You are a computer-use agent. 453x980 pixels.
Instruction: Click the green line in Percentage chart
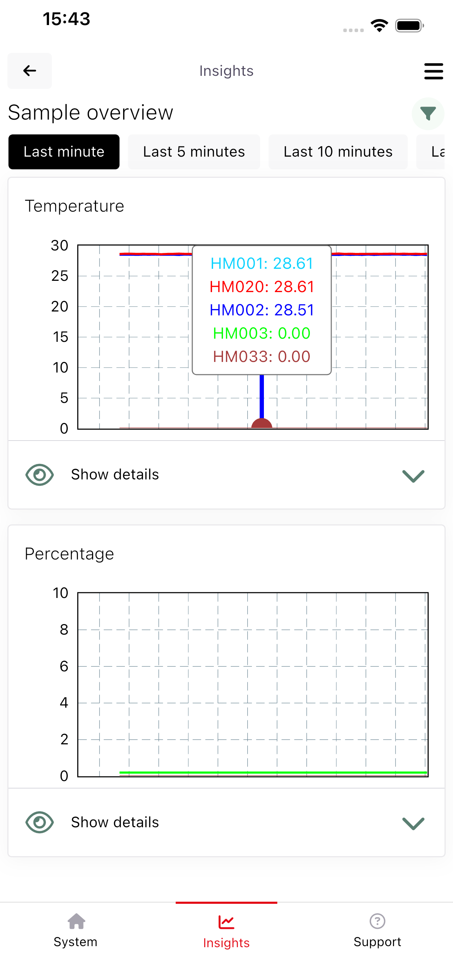coord(273,773)
